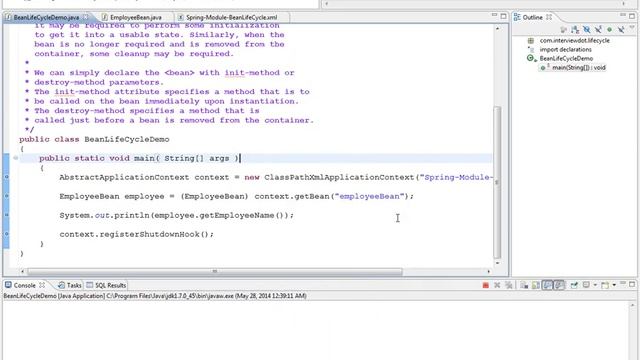Open the Outline View Menu triangle
The height and width of the screenshot is (360, 640).
[632, 27]
